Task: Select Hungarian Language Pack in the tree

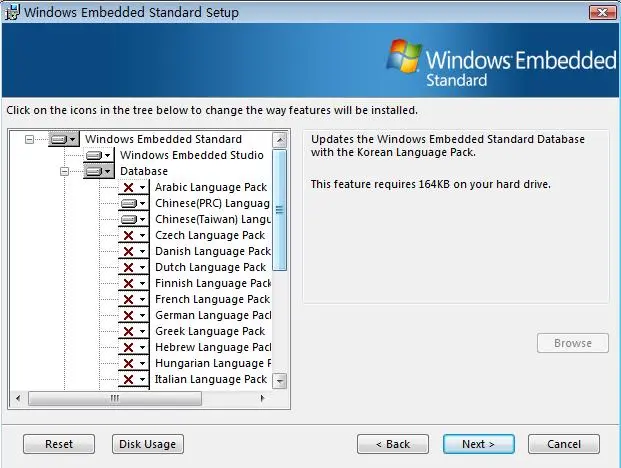Action: [213, 363]
